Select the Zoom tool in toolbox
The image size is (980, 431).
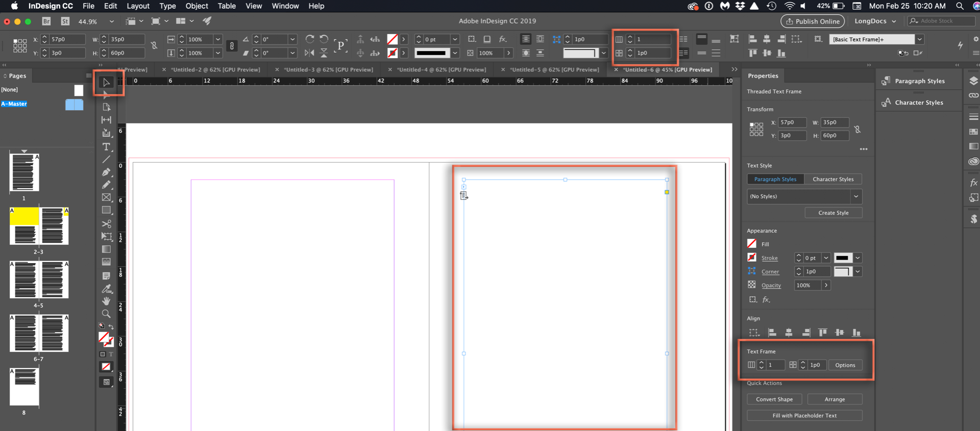click(106, 314)
